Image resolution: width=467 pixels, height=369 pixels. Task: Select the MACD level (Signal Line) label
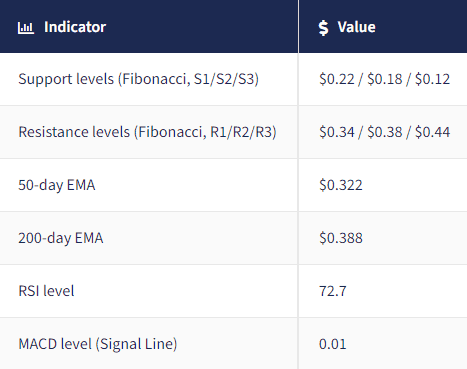point(98,344)
